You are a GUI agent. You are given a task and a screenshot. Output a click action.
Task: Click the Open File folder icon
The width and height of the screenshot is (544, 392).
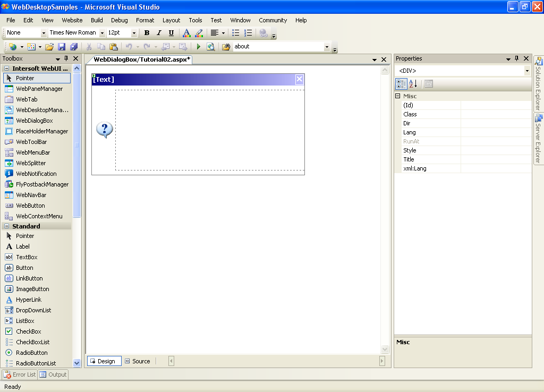click(49, 47)
